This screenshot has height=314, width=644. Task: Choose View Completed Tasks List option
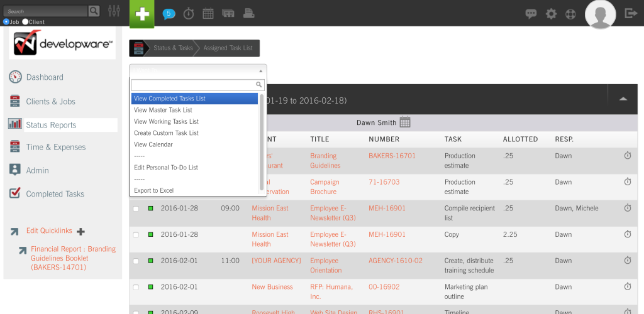coord(195,99)
